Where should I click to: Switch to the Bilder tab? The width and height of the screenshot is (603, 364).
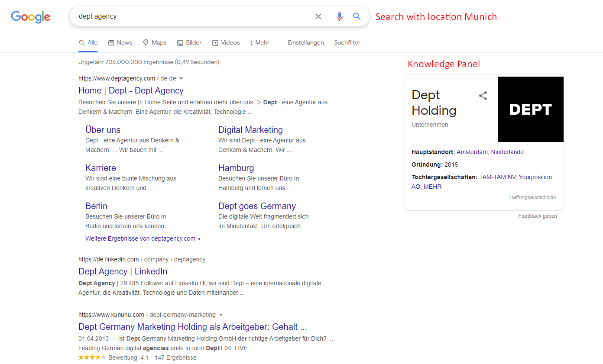pos(189,42)
